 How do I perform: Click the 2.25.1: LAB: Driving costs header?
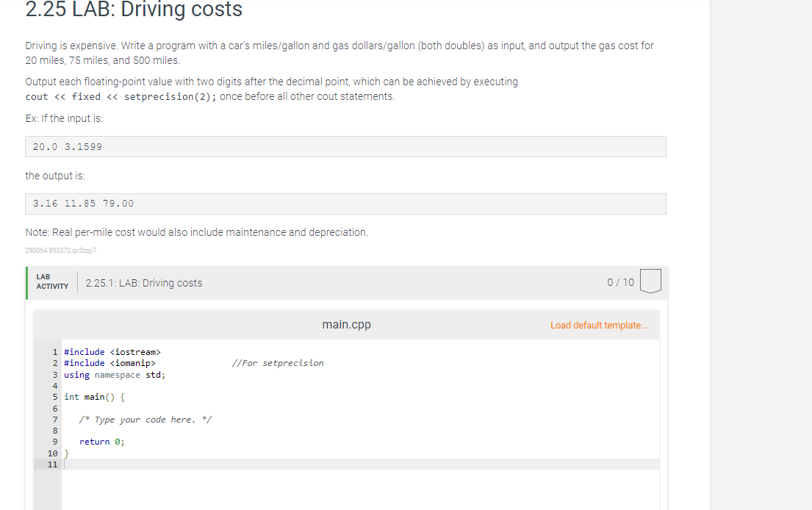point(144,282)
